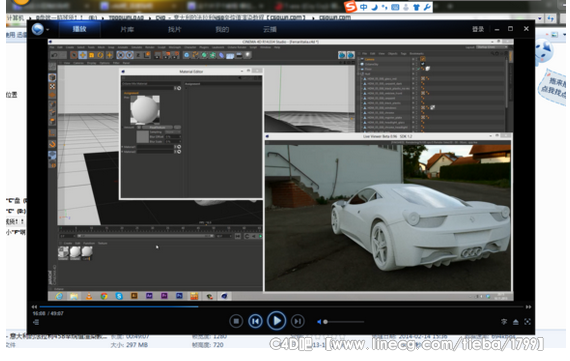Select the Rotate tool in Cinema 4D toolbar
This screenshot has height=361, width=570.
[100, 55]
